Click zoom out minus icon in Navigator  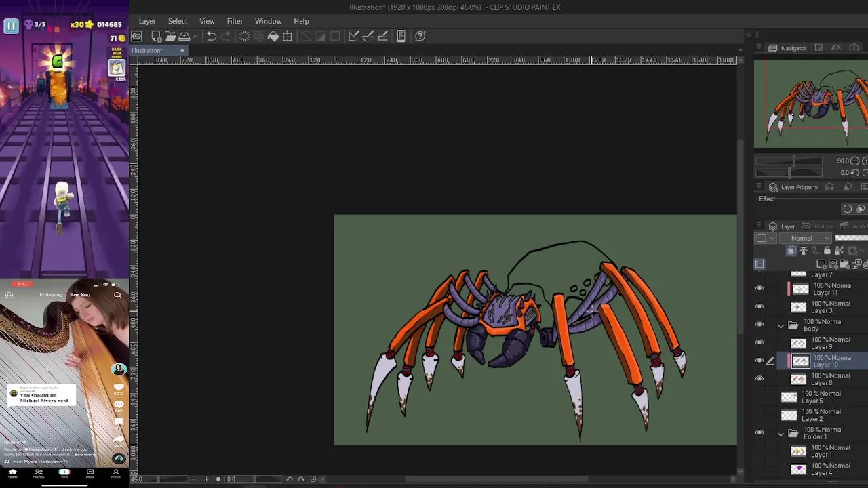(854, 161)
